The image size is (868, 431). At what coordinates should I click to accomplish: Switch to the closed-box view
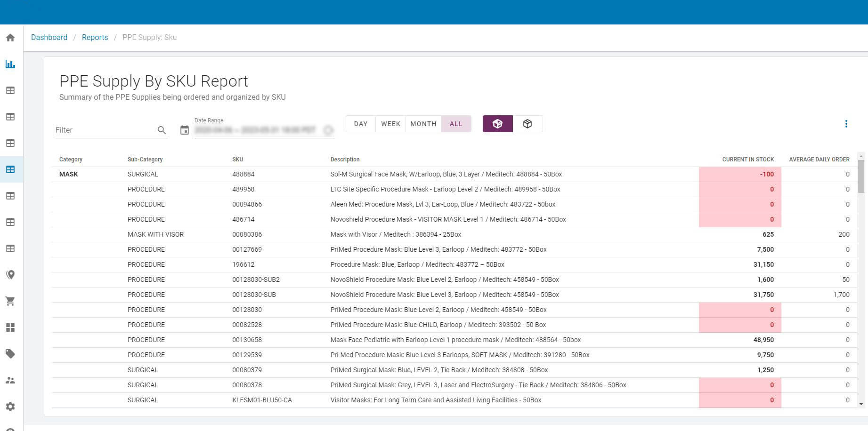pos(527,123)
